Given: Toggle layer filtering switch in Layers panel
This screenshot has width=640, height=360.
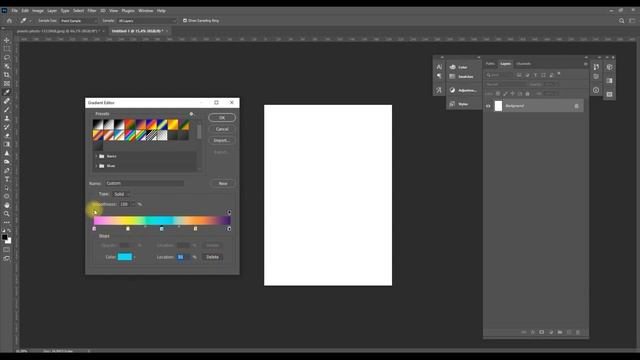Looking at the screenshot, I should click(559, 74).
